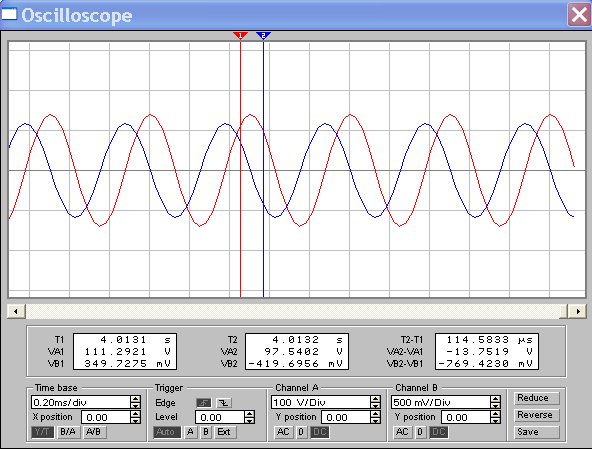Viewport: 592px width, 449px height.
Task: Switch to A/B display mode
Action: point(94,432)
